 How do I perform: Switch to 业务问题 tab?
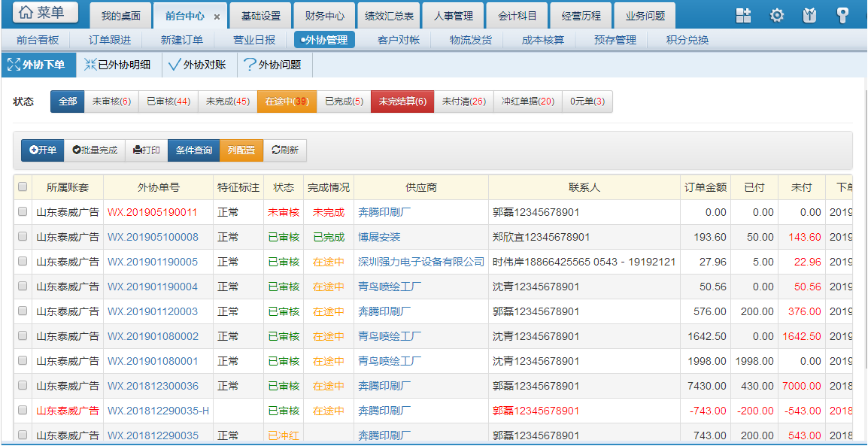point(645,16)
